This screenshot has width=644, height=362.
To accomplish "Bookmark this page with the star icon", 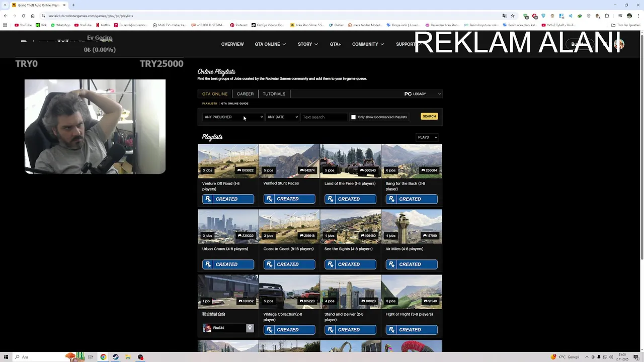I will tap(513, 16).
